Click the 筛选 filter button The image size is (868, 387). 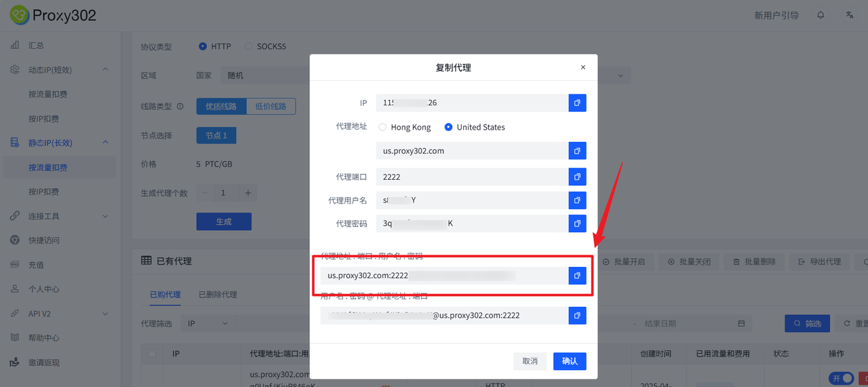pos(807,324)
